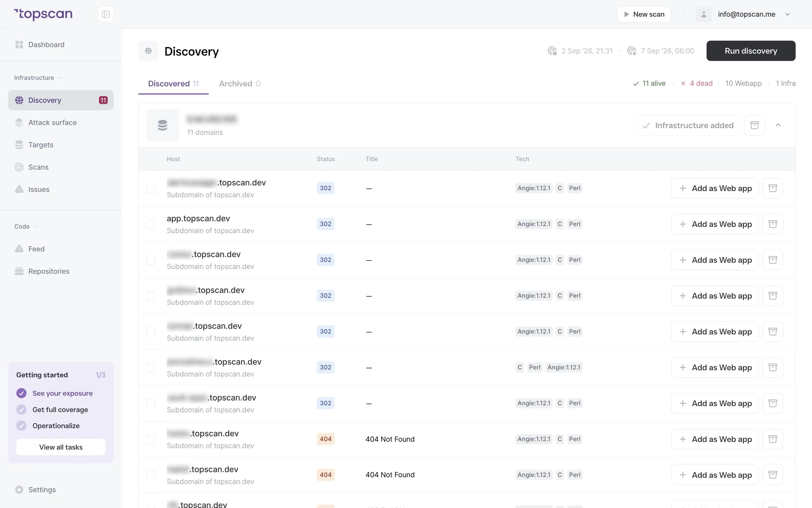812x508 pixels.
Task: Click the Title column header
Action: point(371,159)
